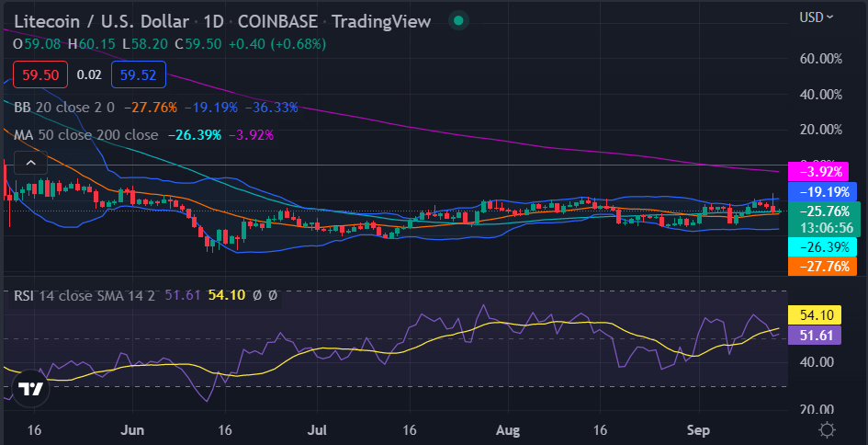
Task: Click the L58.20 low value
Action: tap(144, 44)
